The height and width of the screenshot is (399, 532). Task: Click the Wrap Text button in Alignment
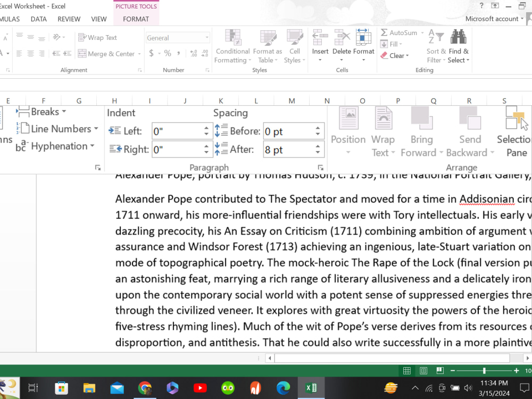pos(97,37)
